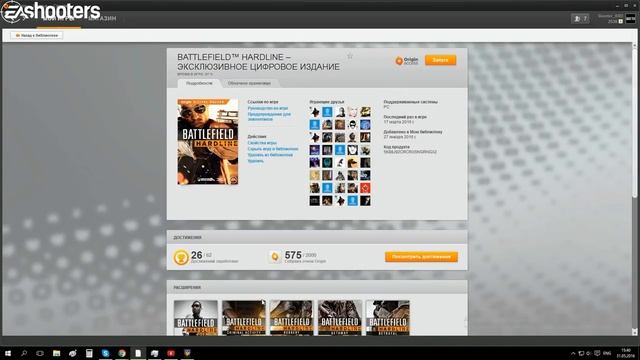Click the vertical scrollbar down arrow
Viewport: 640px width, 360px height.
pyautogui.click(x=635, y=332)
